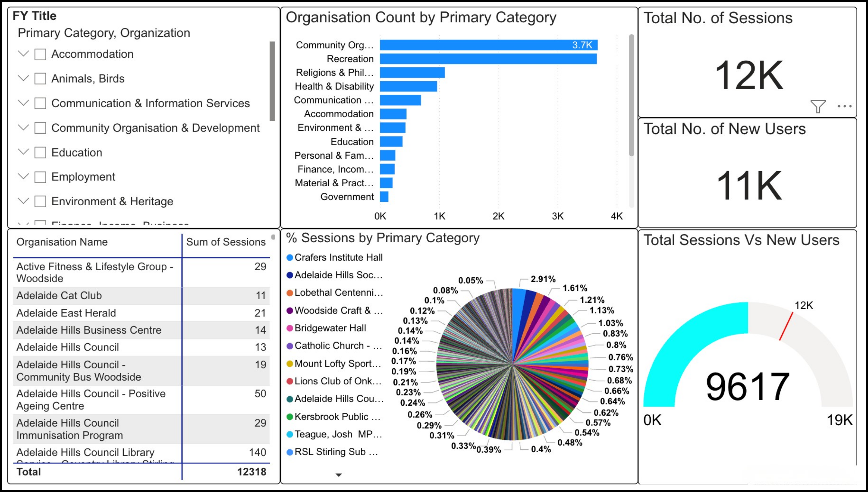Viewport: 868px width, 492px height.
Task: Expand the Animals, Birds category
Action: (x=23, y=78)
